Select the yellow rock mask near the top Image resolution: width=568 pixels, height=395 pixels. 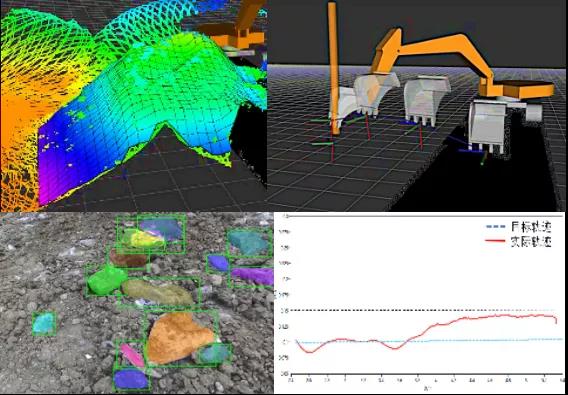point(141,238)
